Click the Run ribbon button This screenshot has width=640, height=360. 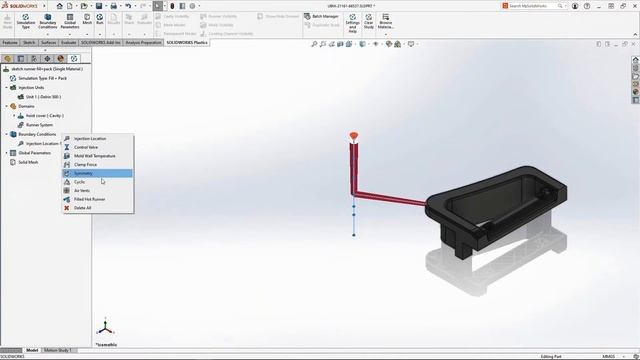100,19
